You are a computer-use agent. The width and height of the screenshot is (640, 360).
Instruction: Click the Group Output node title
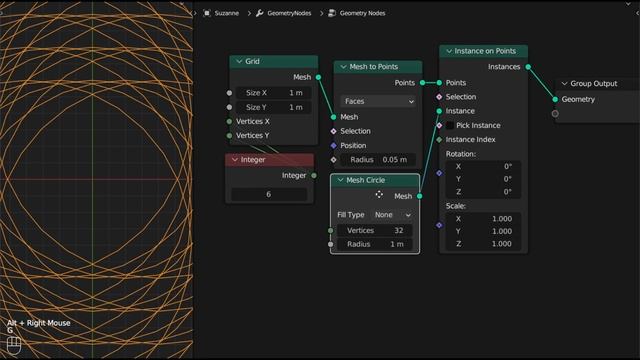click(x=593, y=84)
